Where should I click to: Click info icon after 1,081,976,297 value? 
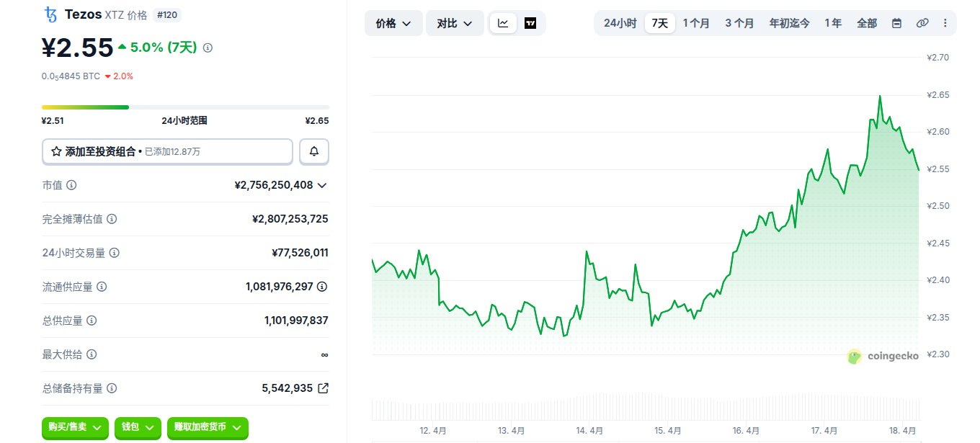click(322, 287)
